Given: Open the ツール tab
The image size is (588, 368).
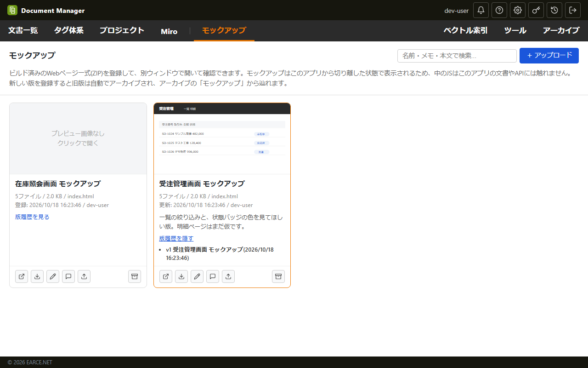Looking at the screenshot, I should pos(515,31).
